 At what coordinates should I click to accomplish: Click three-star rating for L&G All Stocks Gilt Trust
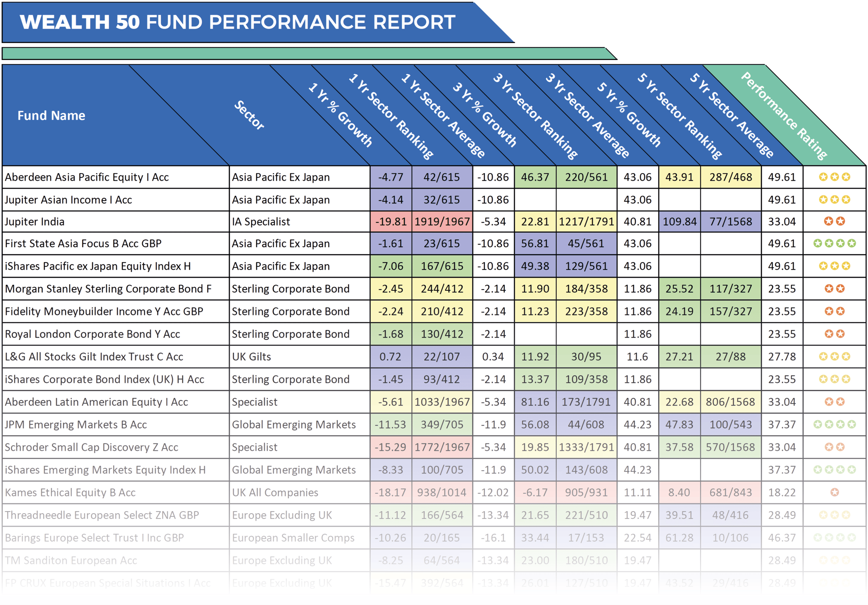835,356
